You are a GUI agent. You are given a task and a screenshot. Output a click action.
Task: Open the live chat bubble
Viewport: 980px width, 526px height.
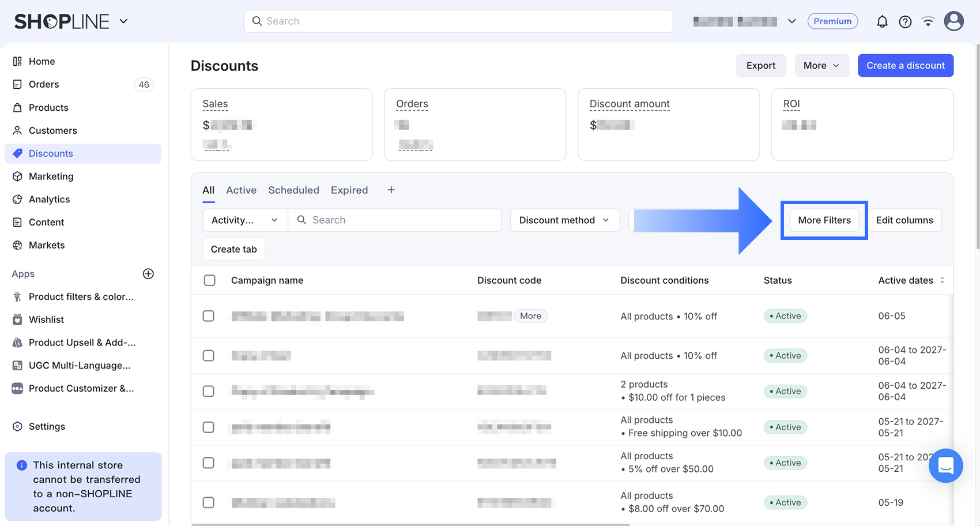coord(945,465)
